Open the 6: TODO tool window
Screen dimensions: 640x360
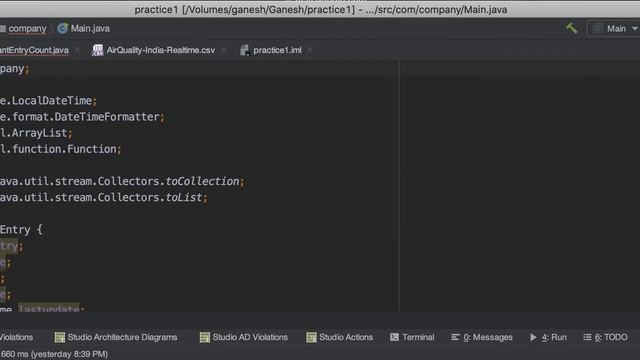(x=605, y=337)
